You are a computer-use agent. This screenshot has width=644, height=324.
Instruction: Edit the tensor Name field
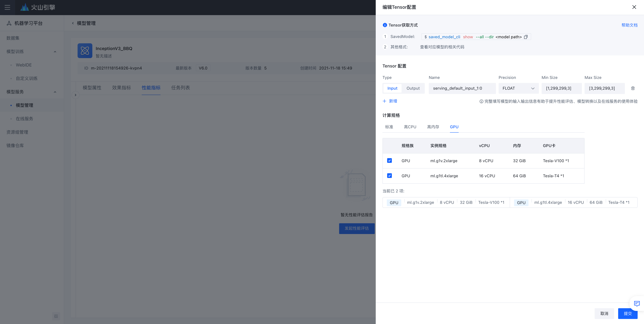click(x=462, y=88)
